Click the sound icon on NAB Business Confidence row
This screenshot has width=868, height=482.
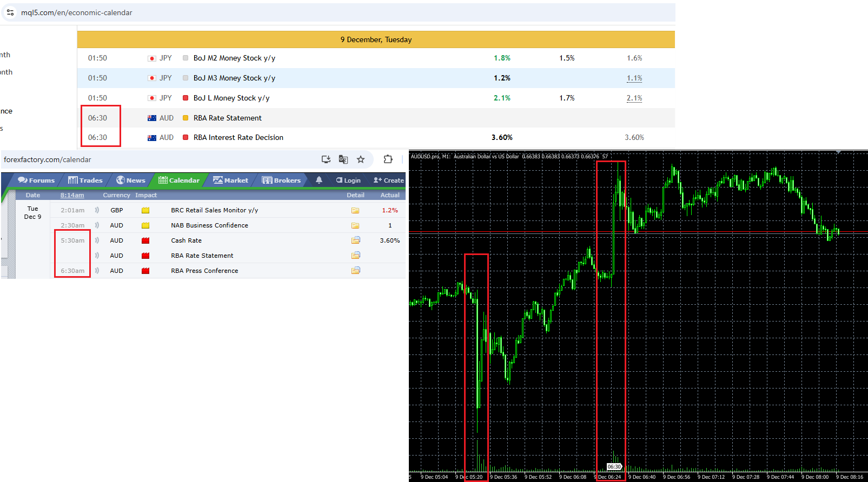[97, 225]
